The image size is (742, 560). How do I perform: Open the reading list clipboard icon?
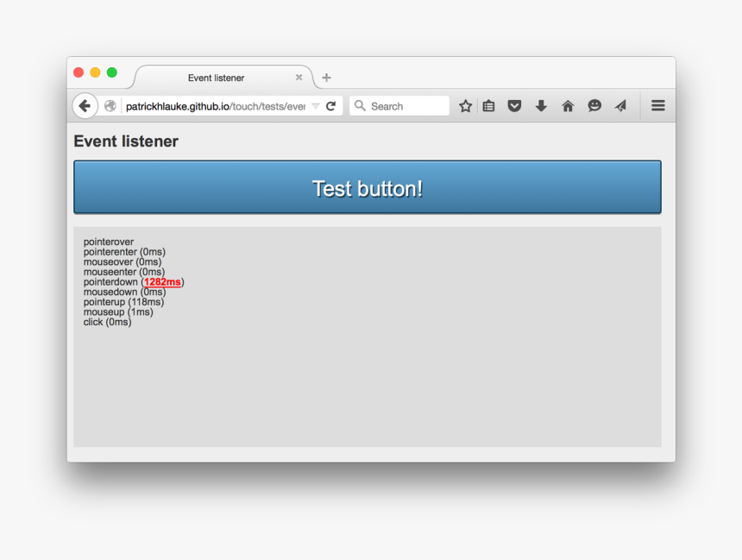(x=488, y=105)
